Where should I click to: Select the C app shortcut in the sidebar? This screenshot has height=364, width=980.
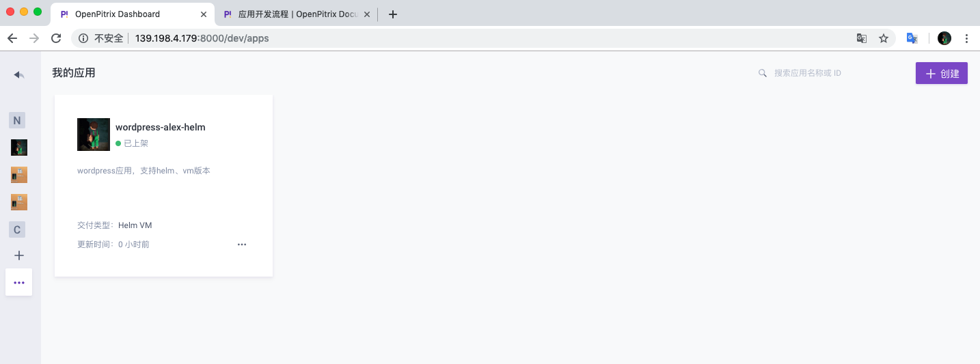coord(17,229)
